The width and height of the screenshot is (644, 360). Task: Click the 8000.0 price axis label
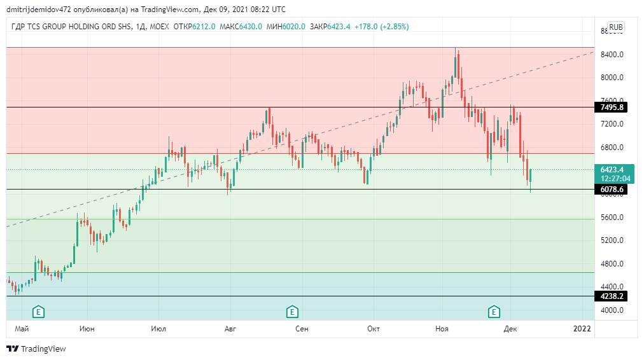click(x=612, y=78)
